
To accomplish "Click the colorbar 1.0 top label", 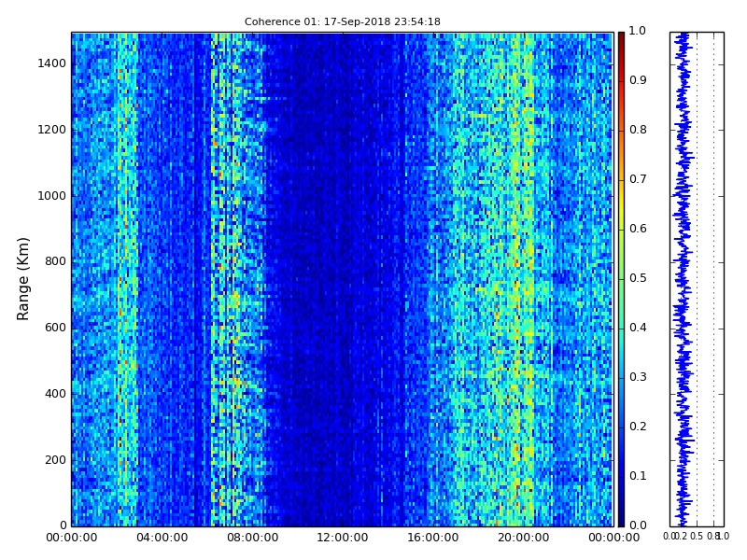I will coord(638,31).
